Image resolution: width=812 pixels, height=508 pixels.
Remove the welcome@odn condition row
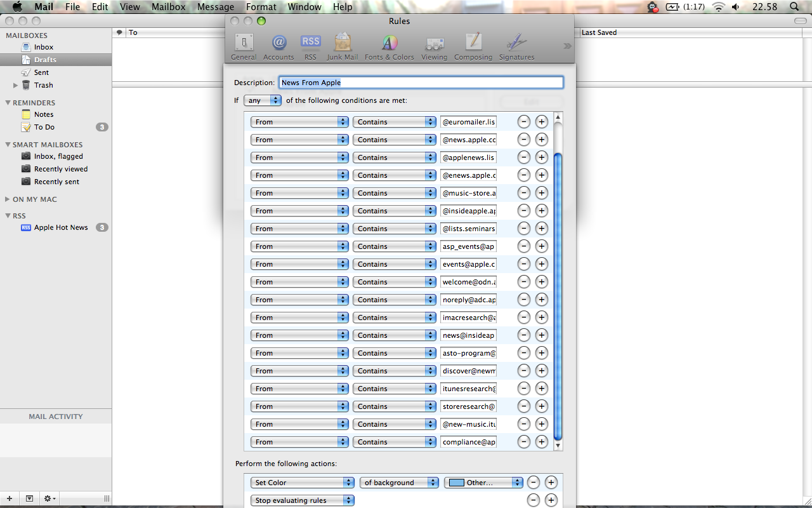(524, 282)
